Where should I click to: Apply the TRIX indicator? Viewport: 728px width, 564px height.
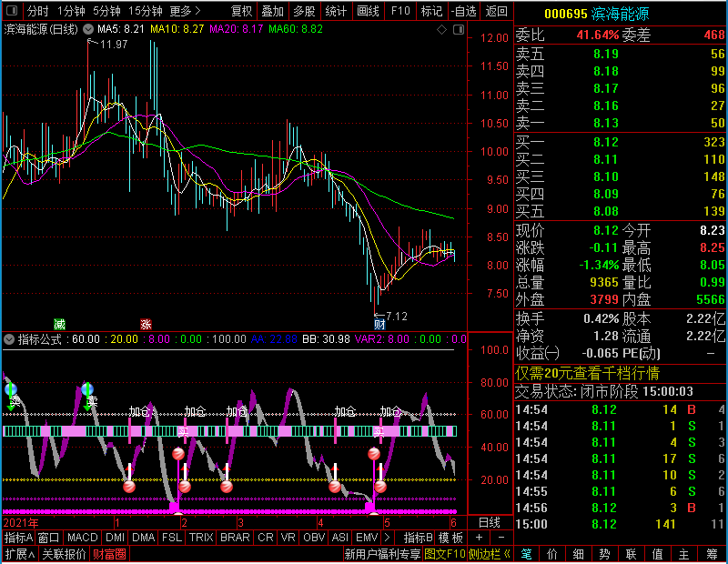(201, 538)
